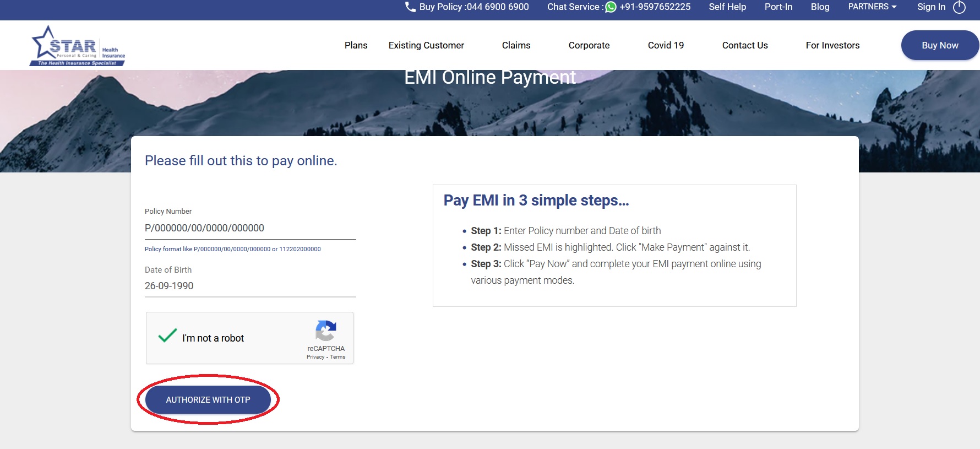Image resolution: width=980 pixels, height=449 pixels.
Task: Click the Date of Birth input field
Action: (x=250, y=286)
